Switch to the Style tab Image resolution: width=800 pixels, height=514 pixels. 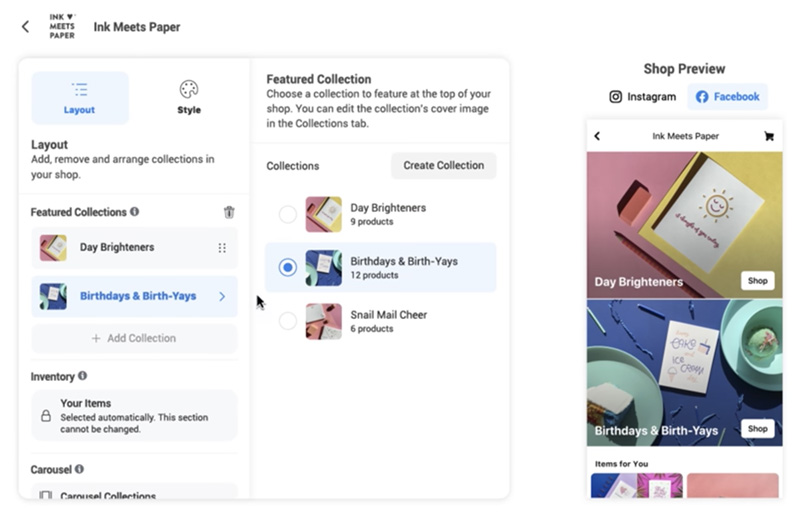(189, 98)
